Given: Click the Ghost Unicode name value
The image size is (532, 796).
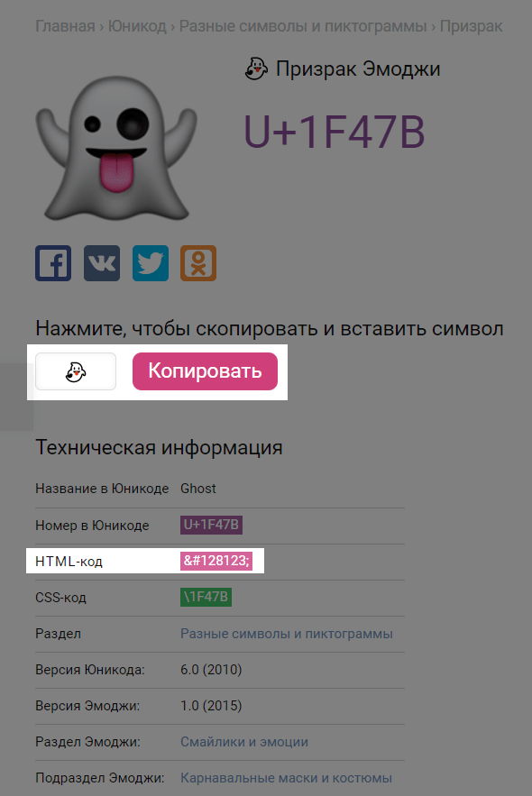Looking at the screenshot, I should pos(198,489).
